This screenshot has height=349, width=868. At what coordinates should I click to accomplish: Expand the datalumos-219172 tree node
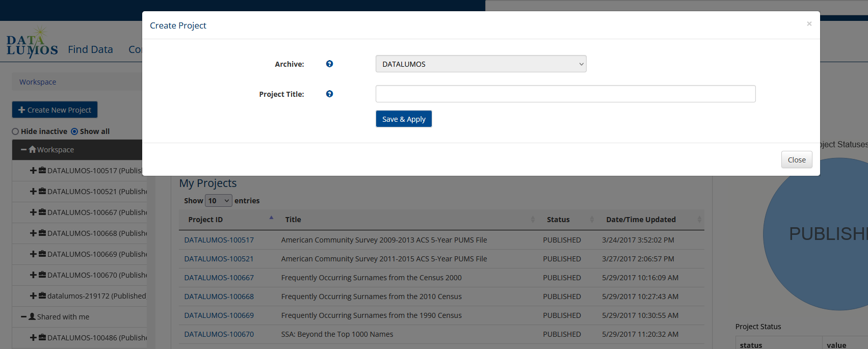(33, 296)
